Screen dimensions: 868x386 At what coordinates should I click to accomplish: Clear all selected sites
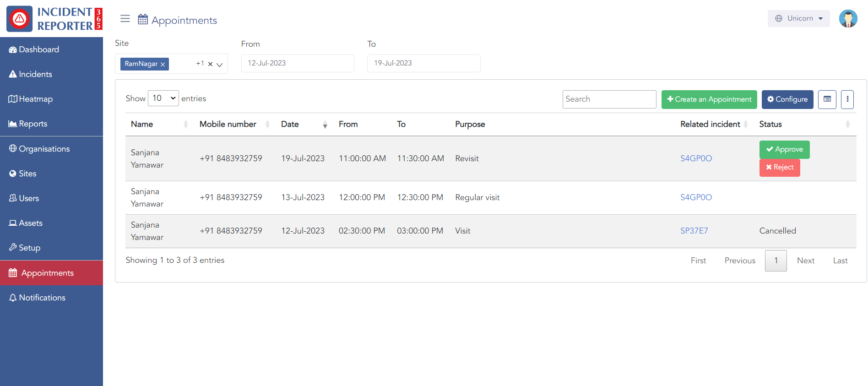[210, 64]
